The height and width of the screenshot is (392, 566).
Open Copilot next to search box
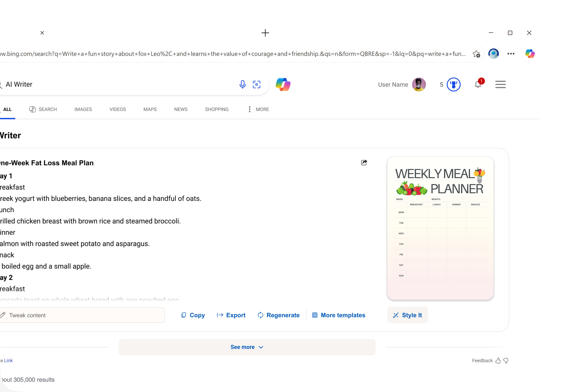pos(283,85)
